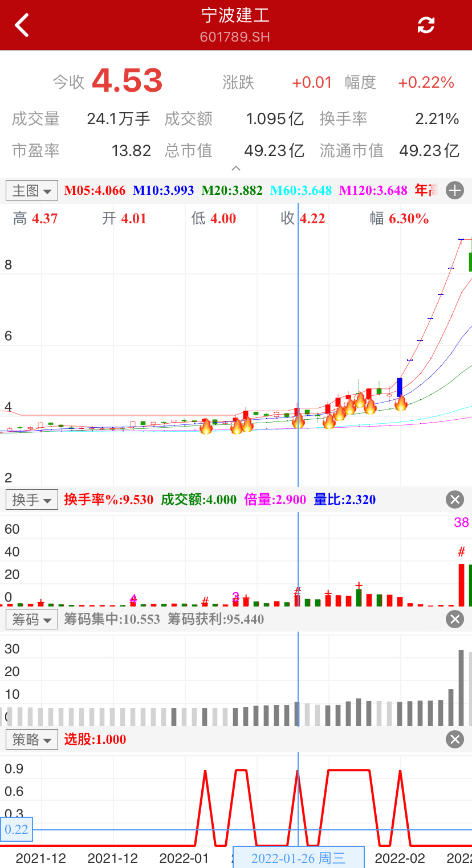
Task: Click the tall green candlestick near 8
Action: pyautogui.click(x=470, y=261)
